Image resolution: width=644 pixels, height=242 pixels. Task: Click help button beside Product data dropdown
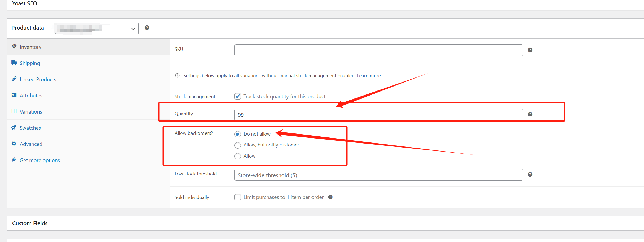point(147,28)
